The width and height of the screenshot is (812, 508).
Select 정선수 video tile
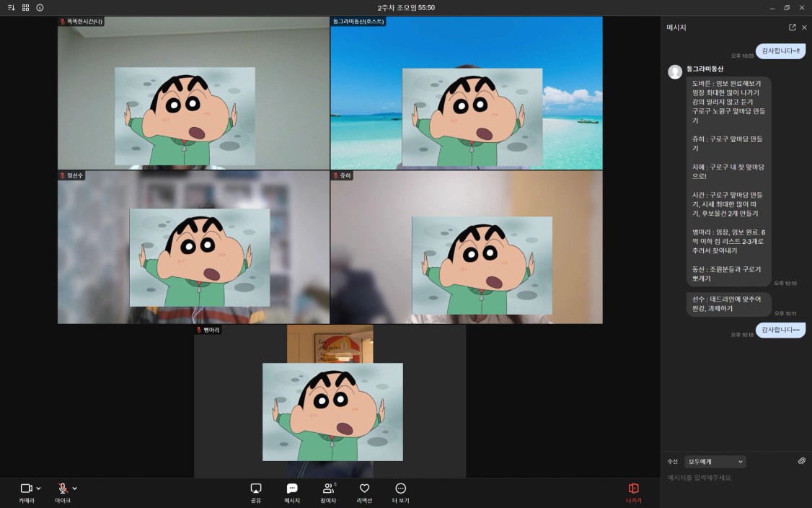click(x=194, y=248)
